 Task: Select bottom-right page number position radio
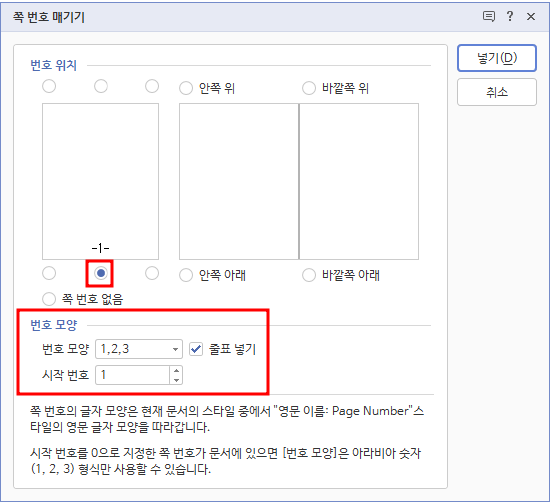click(152, 273)
